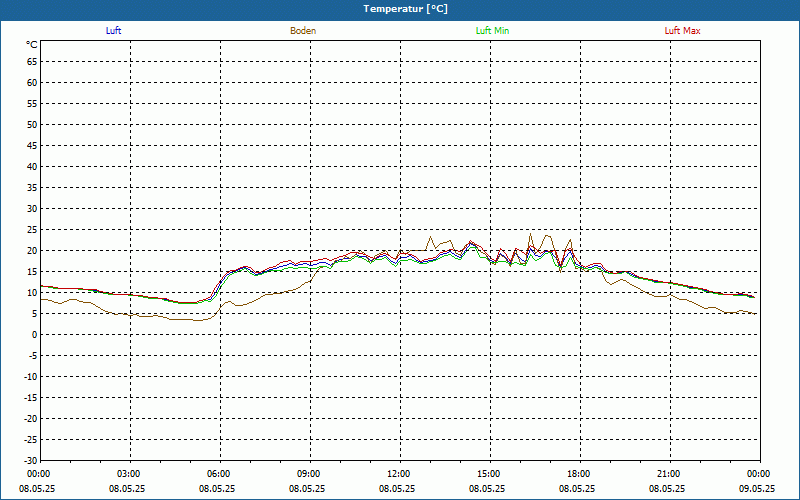Click the 50 y-axis value
800x500 pixels.
coord(32,124)
